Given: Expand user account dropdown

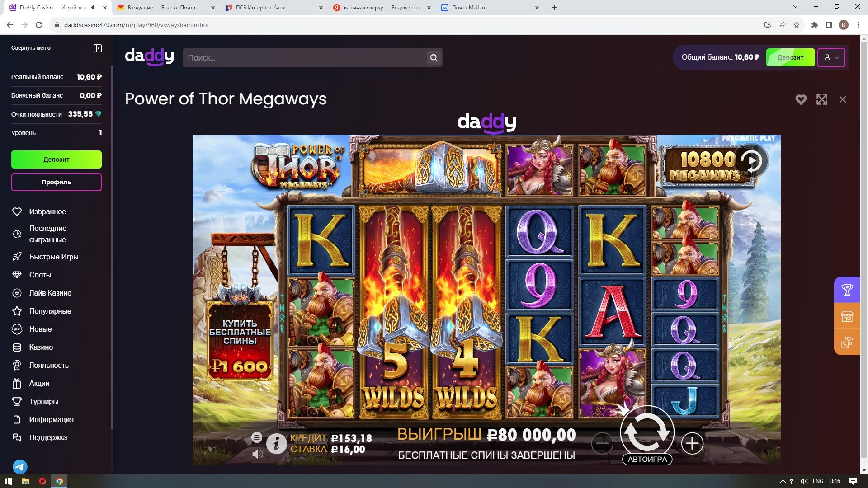Looking at the screenshot, I should 831,57.
